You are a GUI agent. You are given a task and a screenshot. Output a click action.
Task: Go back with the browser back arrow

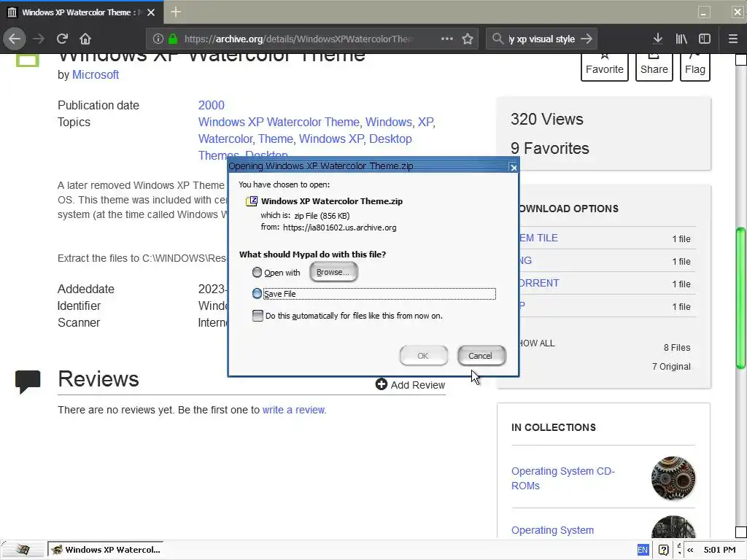(15, 39)
